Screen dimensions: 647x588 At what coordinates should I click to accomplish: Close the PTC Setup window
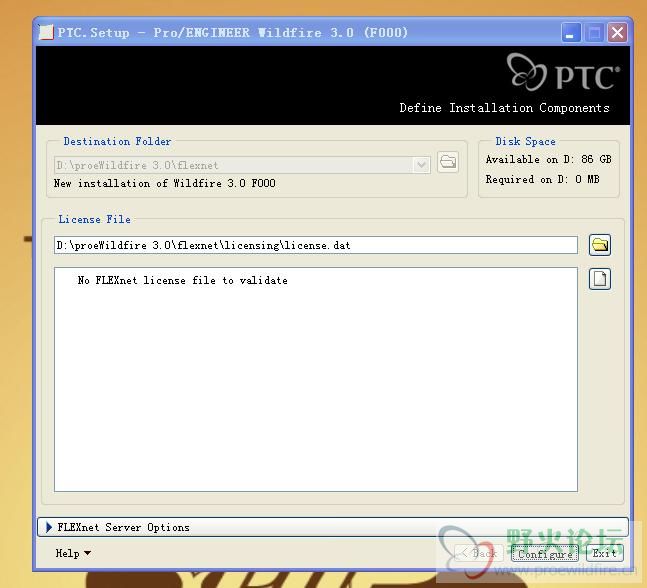(617, 33)
